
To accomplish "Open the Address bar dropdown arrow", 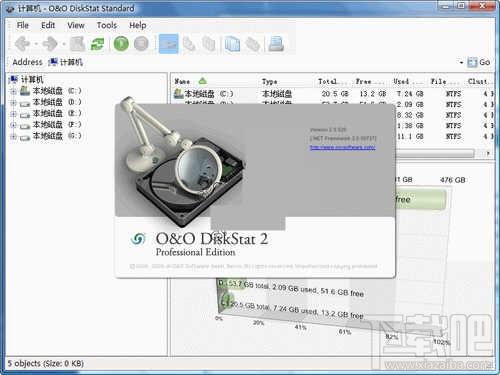I will tap(461, 63).
